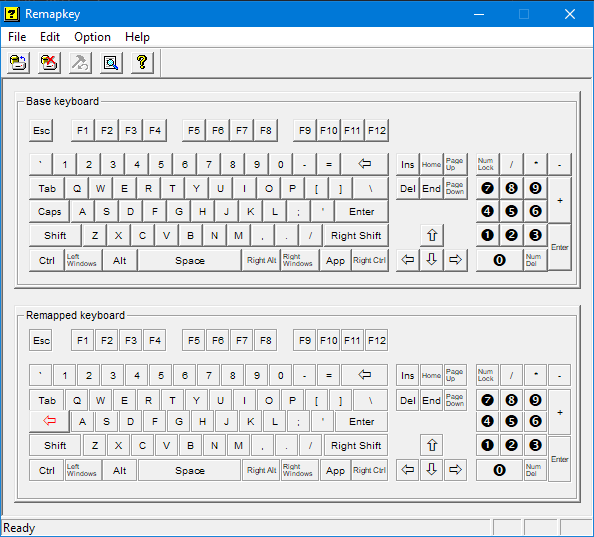Click the Backspace arrow key on Base keyboard
The height and width of the screenshot is (537, 594).
[364, 164]
